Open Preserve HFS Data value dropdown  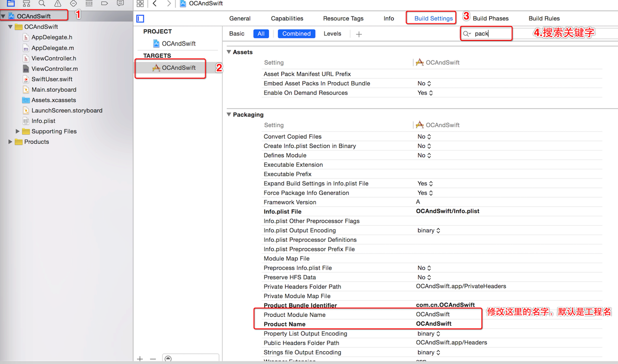click(x=424, y=277)
